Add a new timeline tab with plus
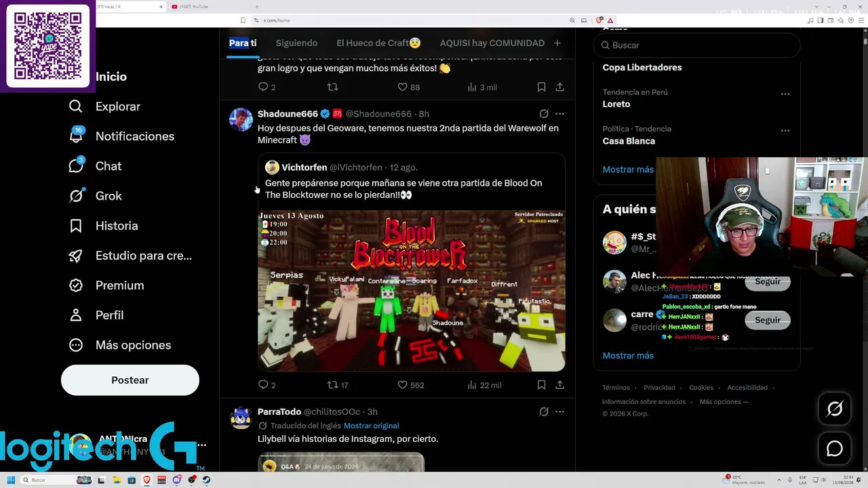 (x=557, y=43)
